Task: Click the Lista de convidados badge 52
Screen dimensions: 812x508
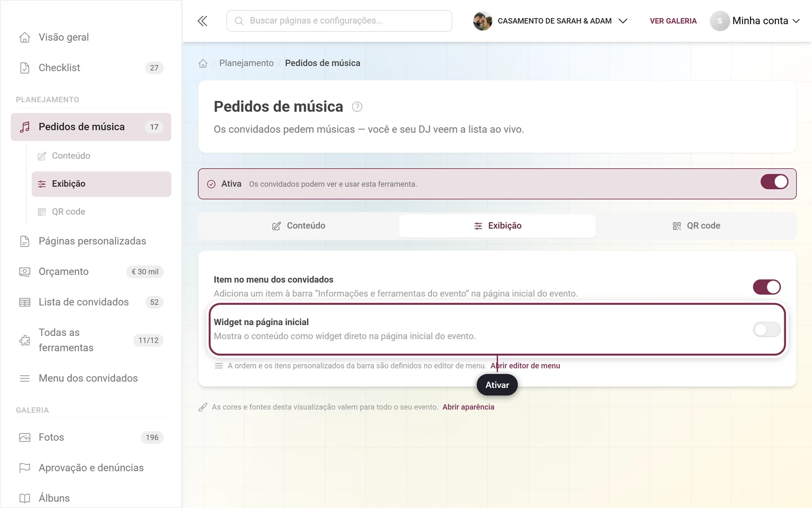Action: pyautogui.click(x=155, y=302)
